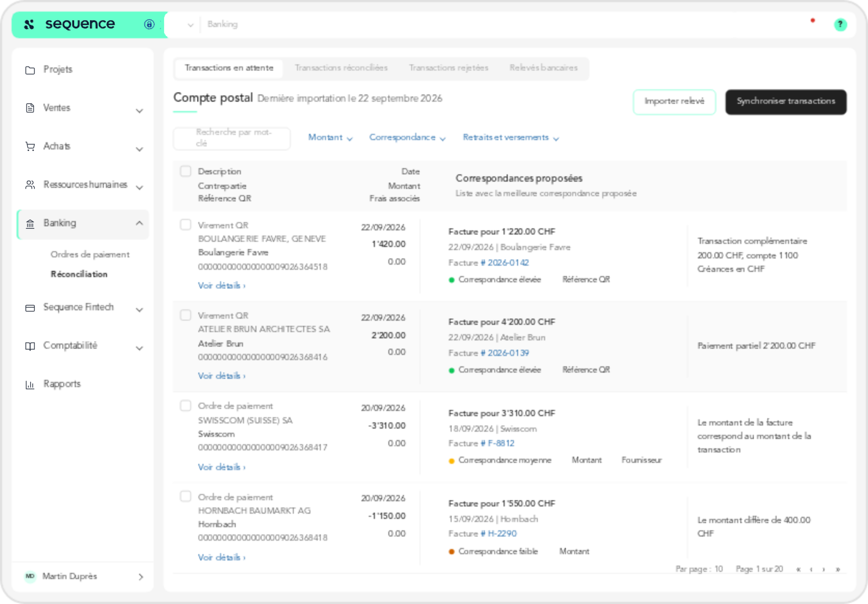Expand the Achats sidebar chevron
The width and height of the screenshot is (868, 604).
139,149
